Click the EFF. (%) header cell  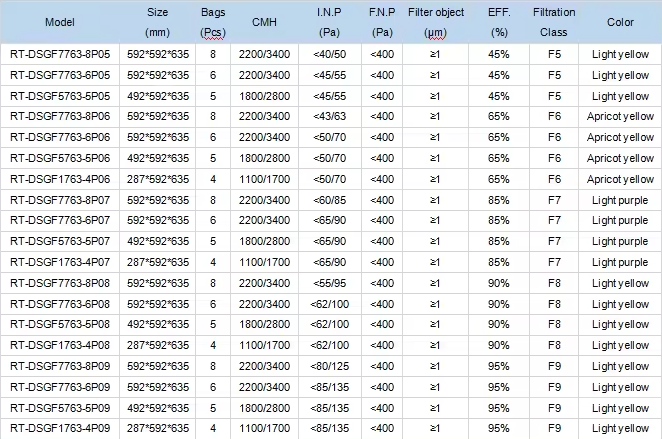click(499, 22)
